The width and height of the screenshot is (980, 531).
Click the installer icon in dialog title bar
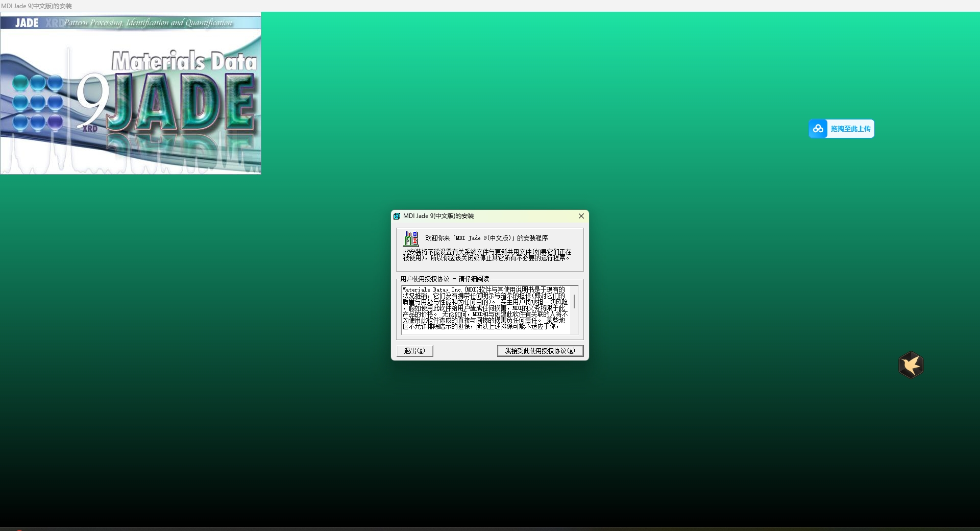coord(397,216)
